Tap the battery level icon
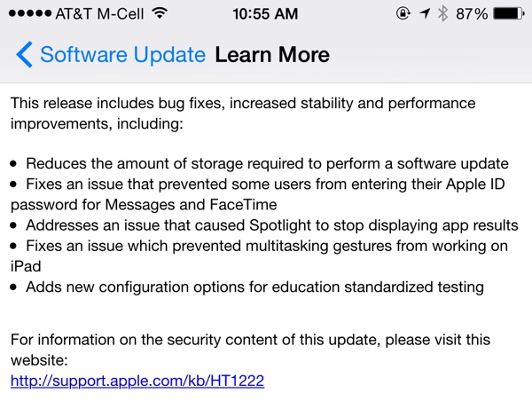The image size is (532, 401). [x=507, y=14]
